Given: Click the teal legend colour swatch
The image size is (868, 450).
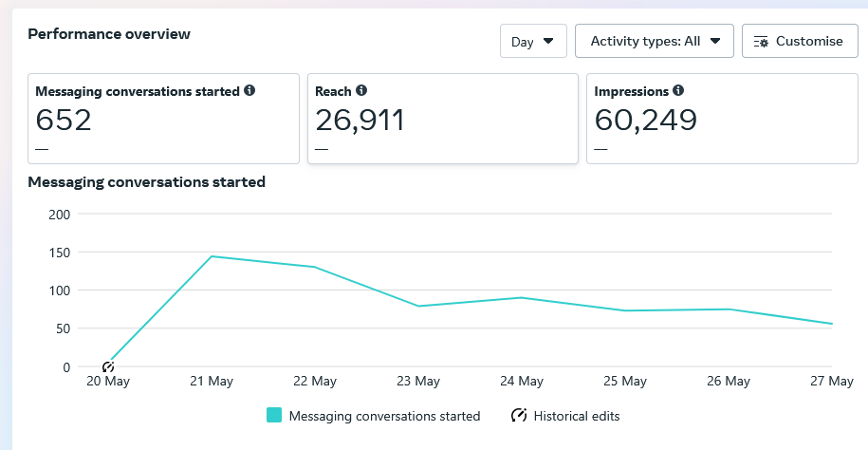Looking at the screenshot, I should [x=273, y=416].
